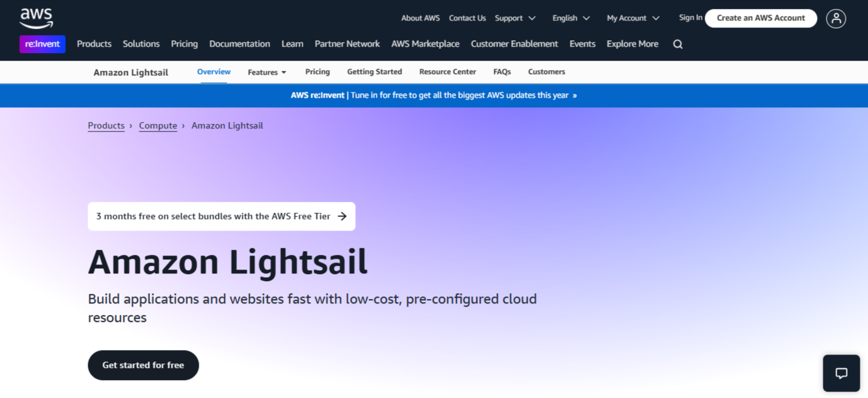868x398 pixels.
Task: Click the AWS logo
Action: 36,18
